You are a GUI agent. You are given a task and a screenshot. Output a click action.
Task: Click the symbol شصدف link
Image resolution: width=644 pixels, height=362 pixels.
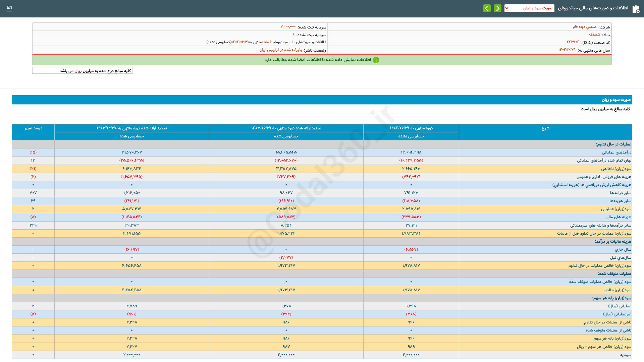pos(594,35)
